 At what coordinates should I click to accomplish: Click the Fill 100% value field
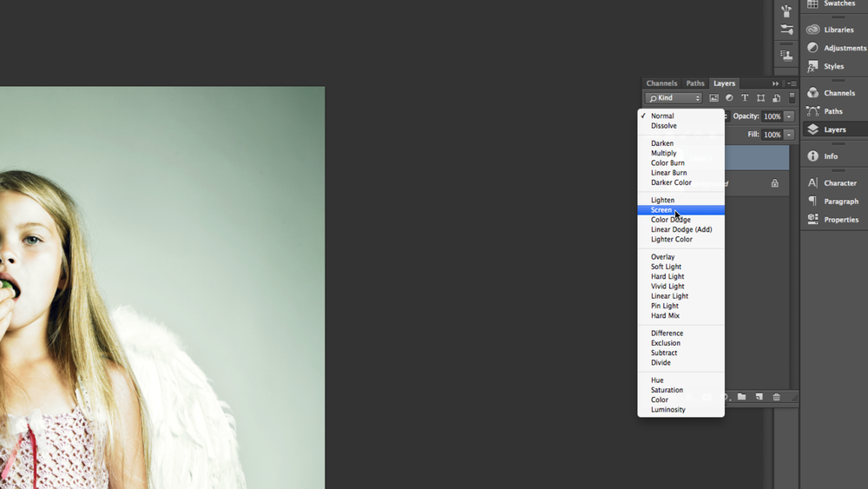[x=773, y=135]
